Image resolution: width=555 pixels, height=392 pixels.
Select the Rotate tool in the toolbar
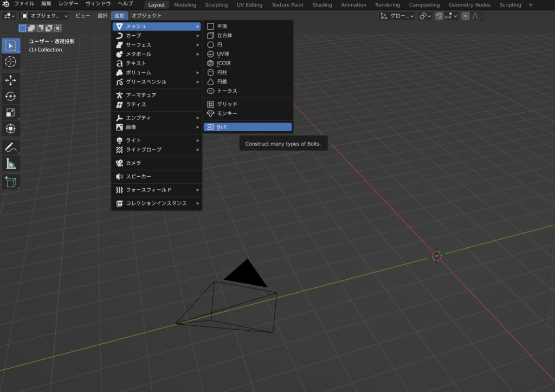click(x=10, y=97)
